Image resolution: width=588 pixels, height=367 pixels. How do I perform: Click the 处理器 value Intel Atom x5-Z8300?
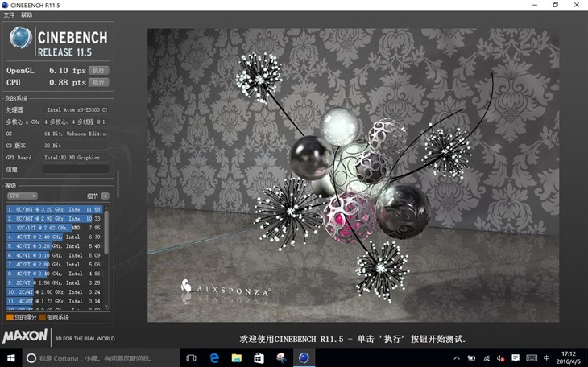click(x=77, y=109)
